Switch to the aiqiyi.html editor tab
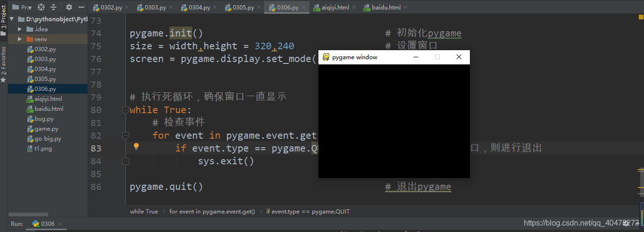Image resolution: width=644 pixels, height=232 pixels. click(x=335, y=8)
